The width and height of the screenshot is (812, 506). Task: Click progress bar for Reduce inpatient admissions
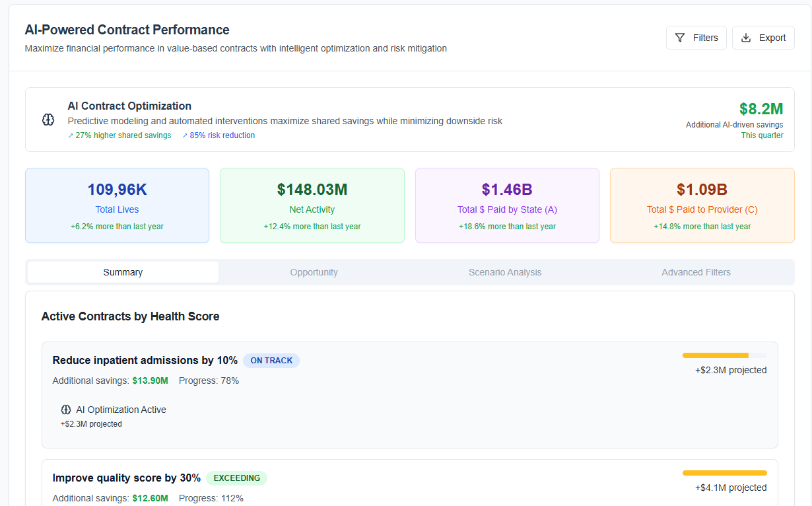point(725,355)
